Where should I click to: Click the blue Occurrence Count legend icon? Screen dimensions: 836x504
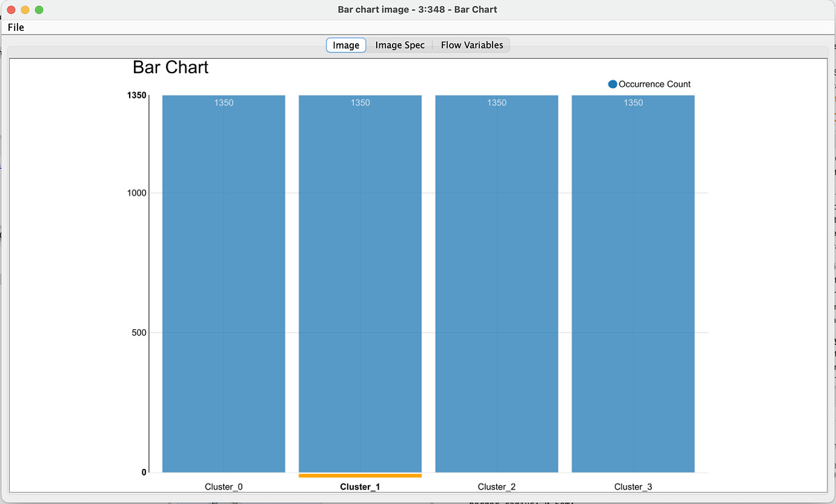click(614, 84)
